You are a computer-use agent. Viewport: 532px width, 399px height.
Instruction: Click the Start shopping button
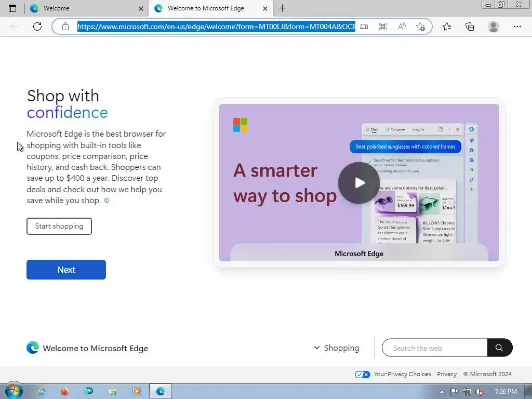59,227
